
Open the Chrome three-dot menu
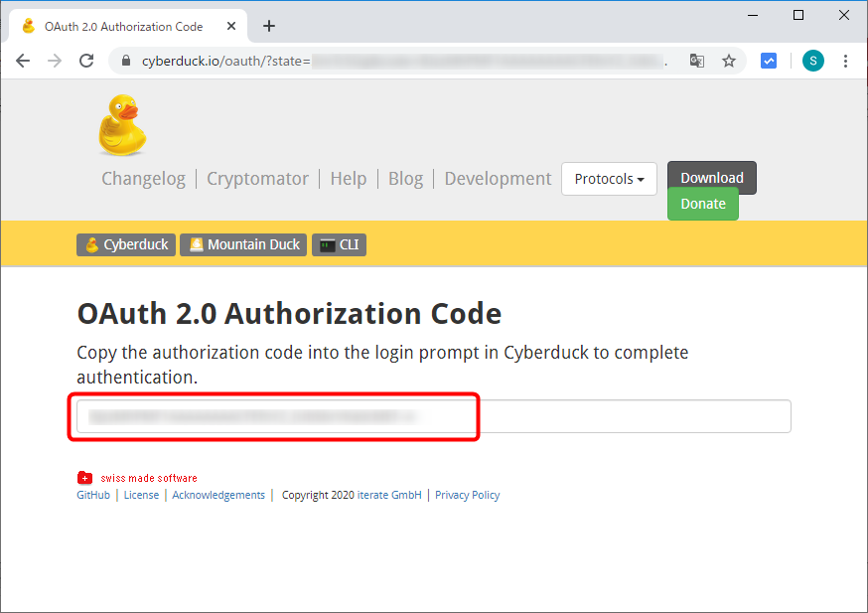(x=845, y=61)
